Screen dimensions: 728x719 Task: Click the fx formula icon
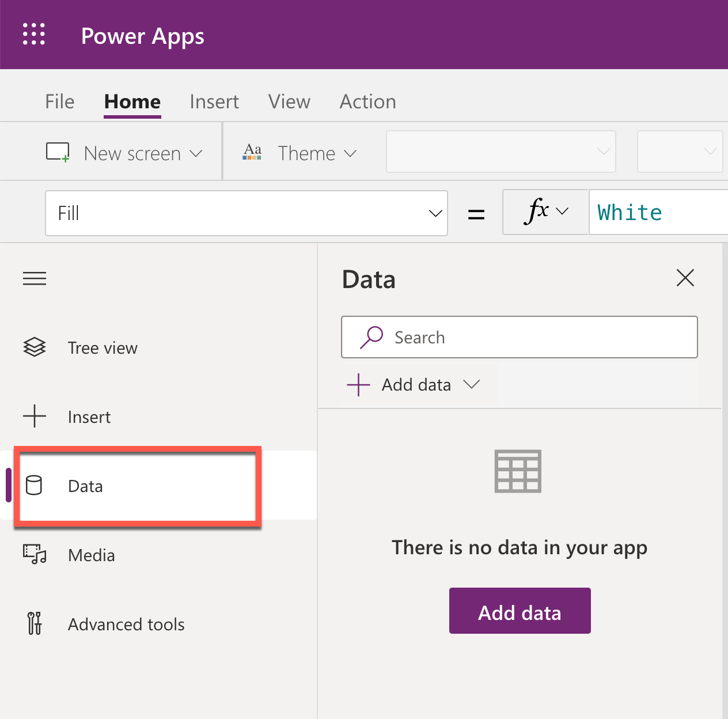536,211
